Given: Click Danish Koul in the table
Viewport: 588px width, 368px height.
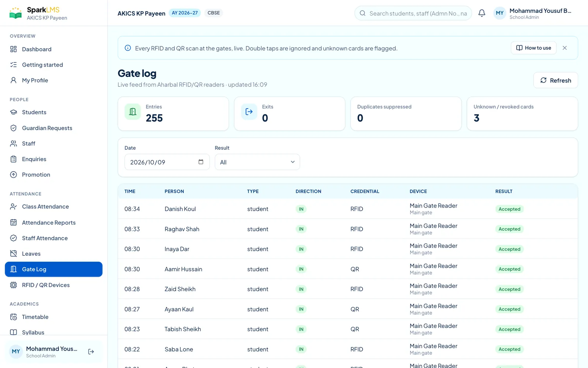Looking at the screenshot, I should pos(180,209).
